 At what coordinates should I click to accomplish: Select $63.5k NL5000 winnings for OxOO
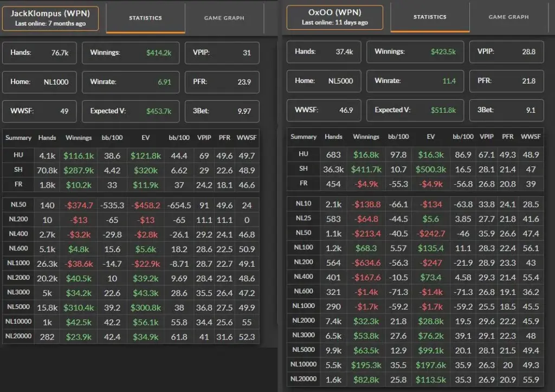(366, 351)
